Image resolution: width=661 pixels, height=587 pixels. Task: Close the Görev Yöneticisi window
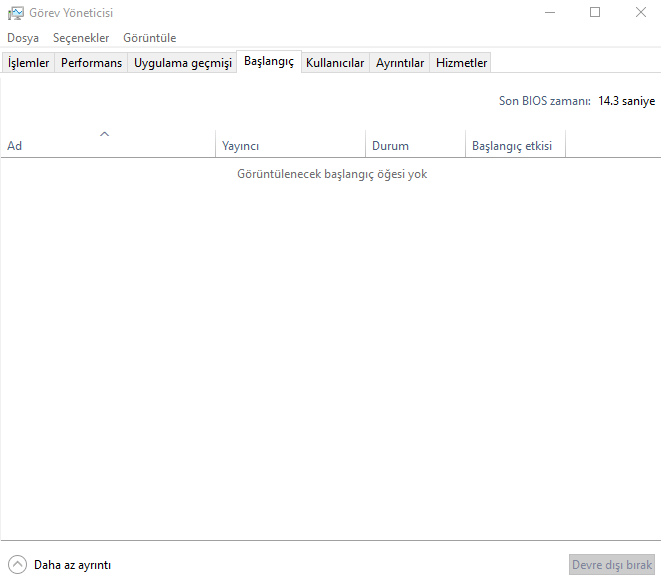641,13
